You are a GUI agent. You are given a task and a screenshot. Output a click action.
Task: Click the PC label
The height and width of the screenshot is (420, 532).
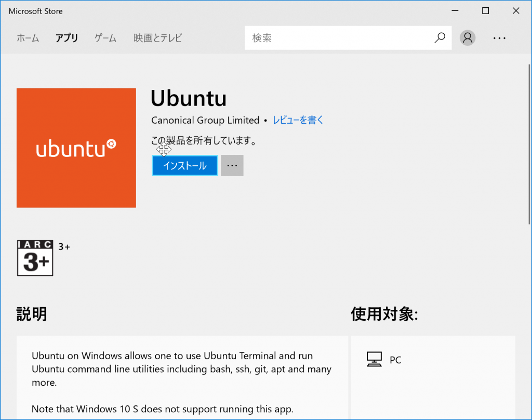click(x=395, y=360)
